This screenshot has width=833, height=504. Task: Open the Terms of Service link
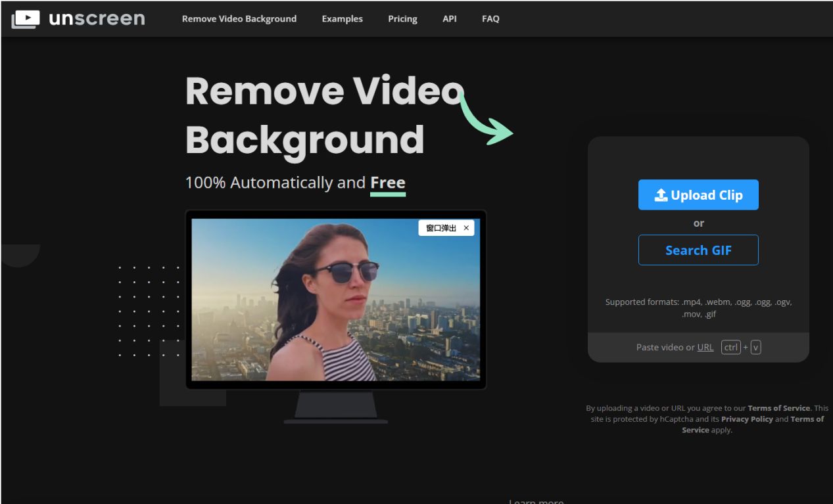pyautogui.click(x=778, y=407)
